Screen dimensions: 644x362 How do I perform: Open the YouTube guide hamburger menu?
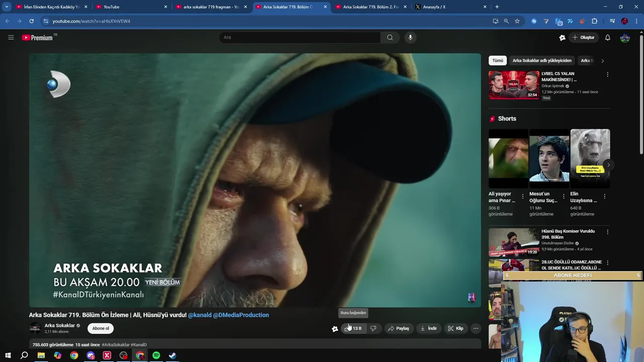pos(11,37)
